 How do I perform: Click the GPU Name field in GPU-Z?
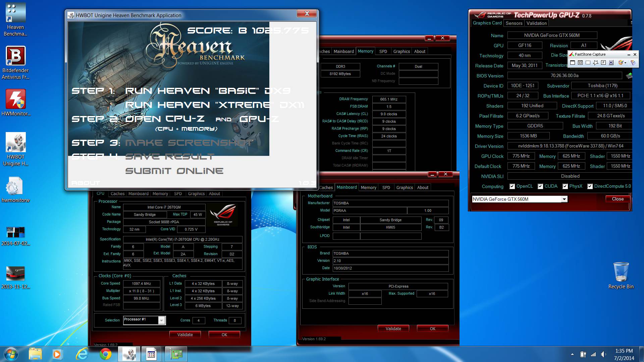(552, 35)
